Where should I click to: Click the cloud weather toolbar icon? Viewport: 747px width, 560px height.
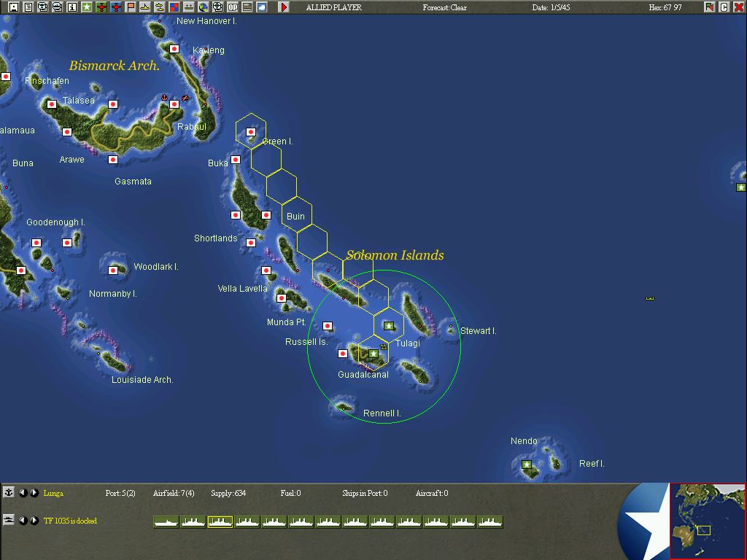pos(262,7)
